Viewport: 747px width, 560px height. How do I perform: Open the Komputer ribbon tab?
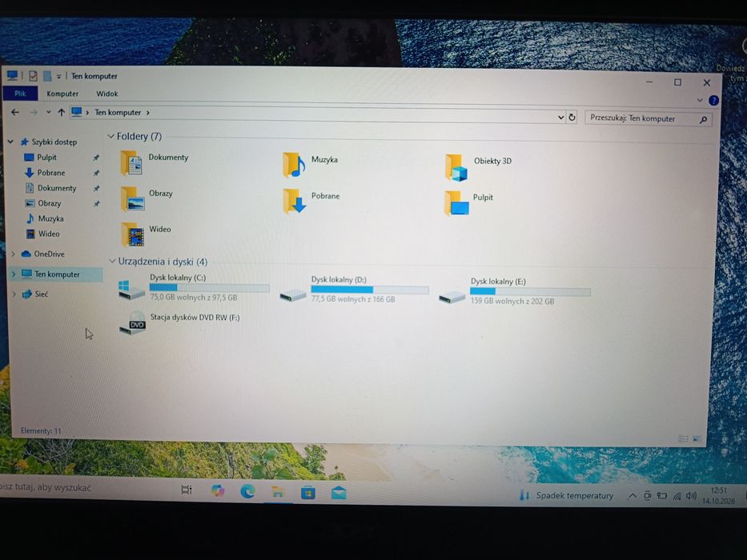pyautogui.click(x=62, y=94)
